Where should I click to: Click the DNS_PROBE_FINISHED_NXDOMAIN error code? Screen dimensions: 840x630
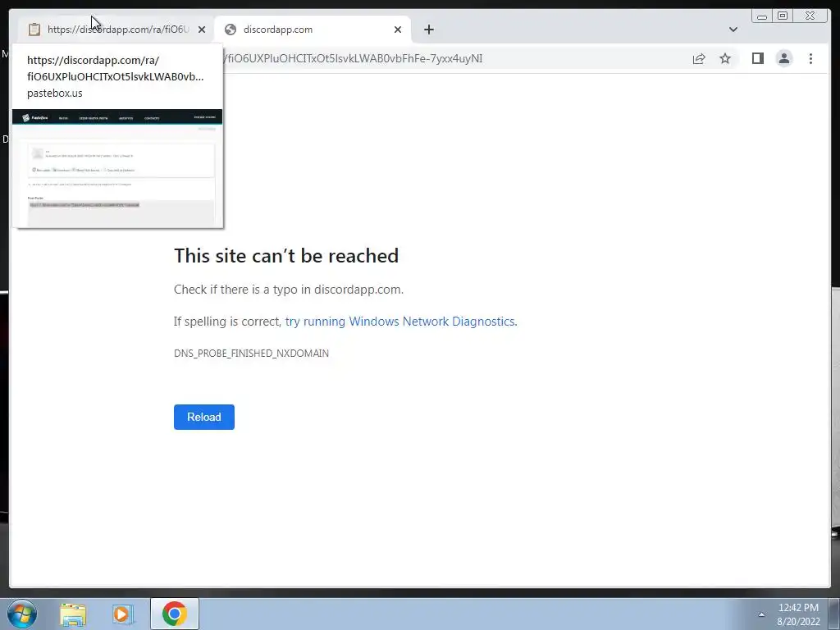click(x=251, y=353)
